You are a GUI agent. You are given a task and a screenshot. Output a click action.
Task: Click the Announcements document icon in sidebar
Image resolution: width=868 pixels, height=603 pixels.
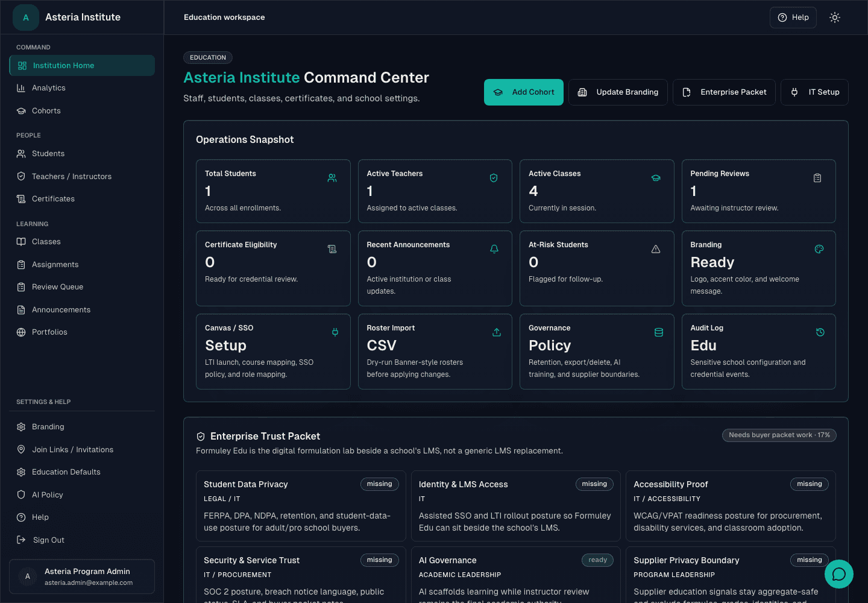click(21, 310)
